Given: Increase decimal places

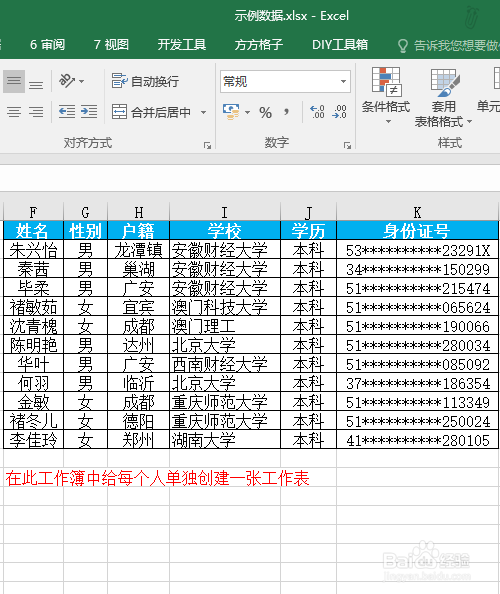Looking at the screenshot, I should click(317, 112).
